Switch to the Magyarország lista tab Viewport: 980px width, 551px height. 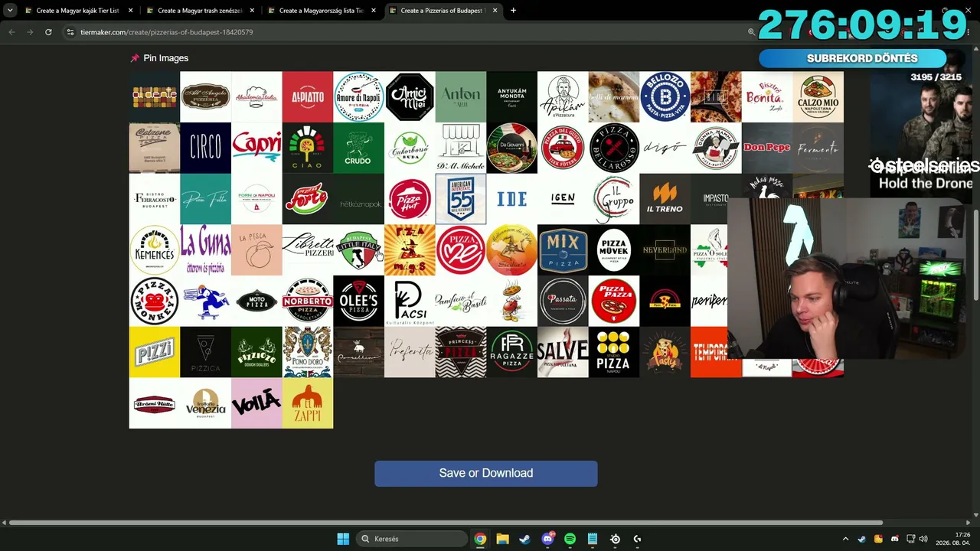click(x=321, y=11)
